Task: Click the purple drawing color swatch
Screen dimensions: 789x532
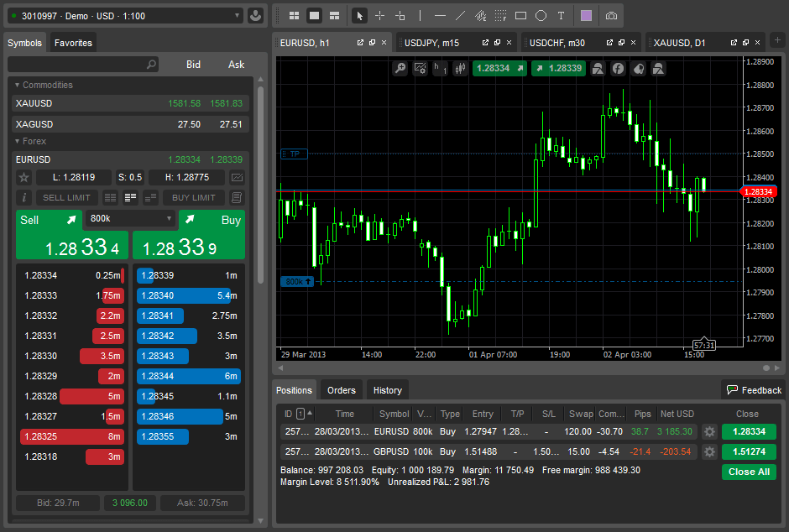Action: (x=586, y=16)
